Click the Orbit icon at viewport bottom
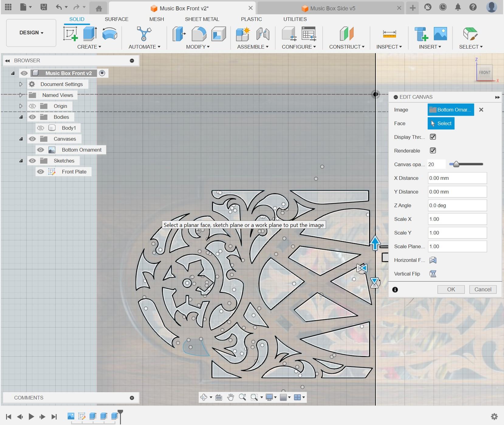This screenshot has height=425, width=504. tap(204, 397)
